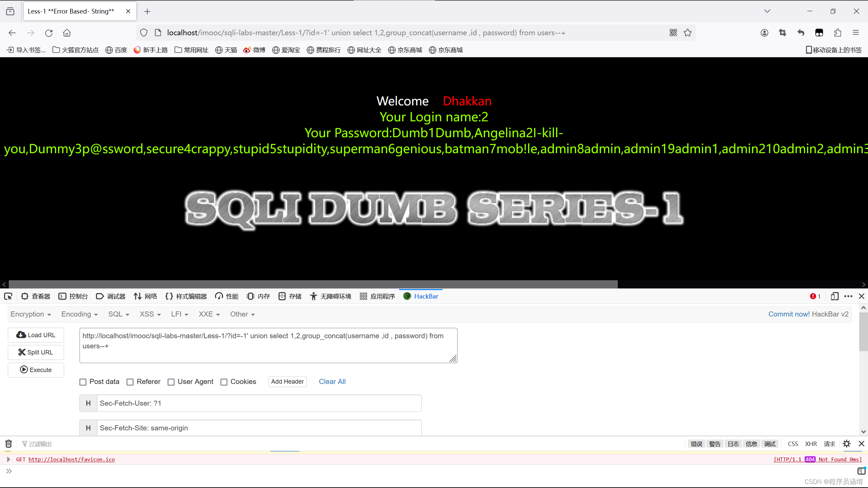Expand the favicon.ico GET request entry
The image size is (868, 488).
9,459
